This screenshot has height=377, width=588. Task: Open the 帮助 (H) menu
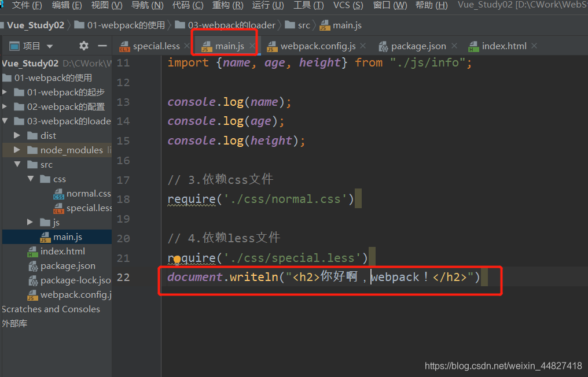(431, 5)
